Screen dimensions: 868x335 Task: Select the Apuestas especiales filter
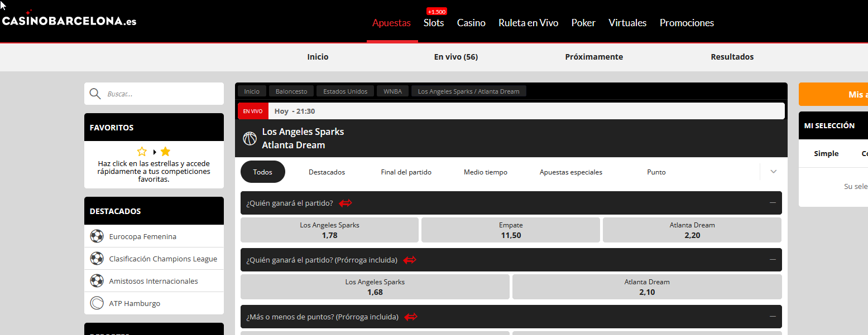(571, 172)
